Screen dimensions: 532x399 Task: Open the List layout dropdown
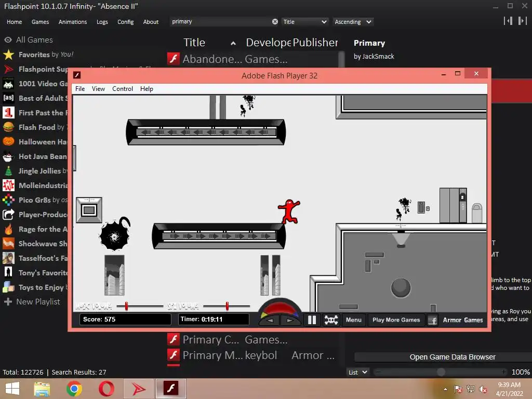[357, 372]
